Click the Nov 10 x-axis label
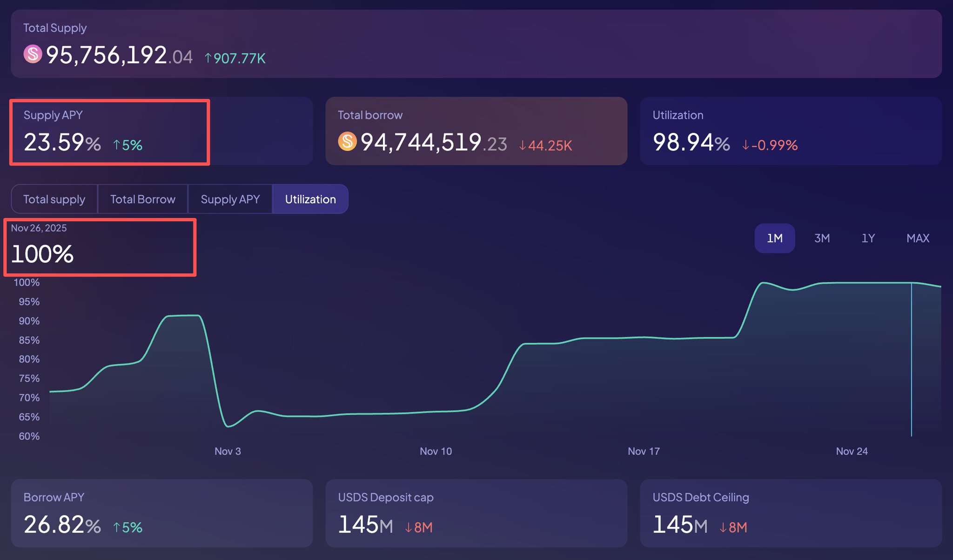Image resolution: width=953 pixels, height=560 pixels. [x=436, y=451]
